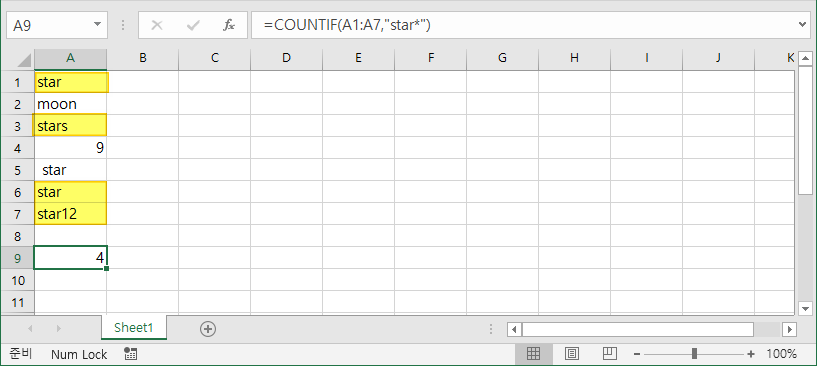Open the Name Box dropdown arrow
Screen dimensions: 817x366
coord(97,25)
